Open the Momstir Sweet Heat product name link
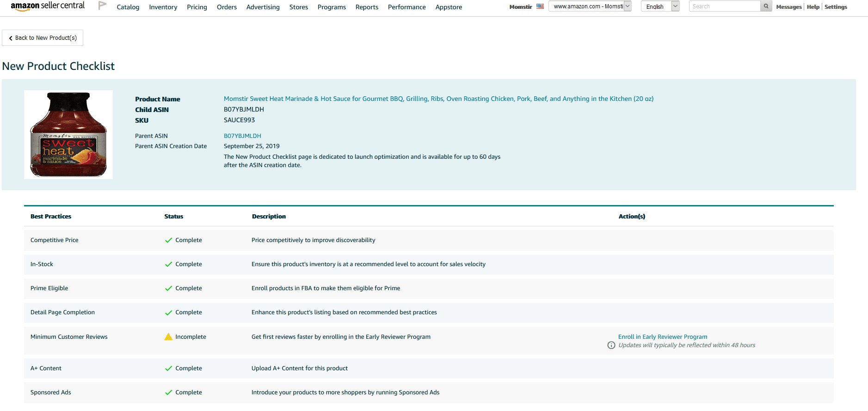868x411 pixels. coord(438,99)
